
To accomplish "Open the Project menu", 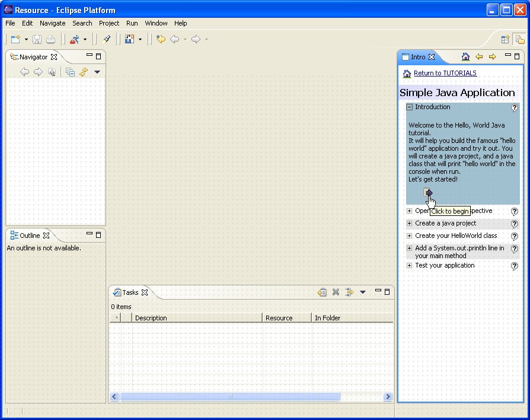I will (109, 23).
